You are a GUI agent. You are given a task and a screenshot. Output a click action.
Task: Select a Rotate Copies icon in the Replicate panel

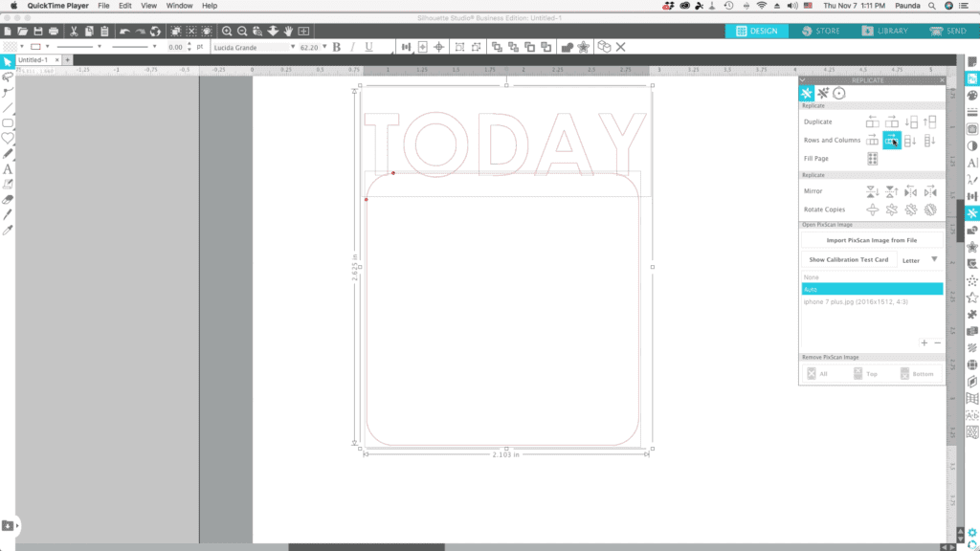tap(872, 209)
